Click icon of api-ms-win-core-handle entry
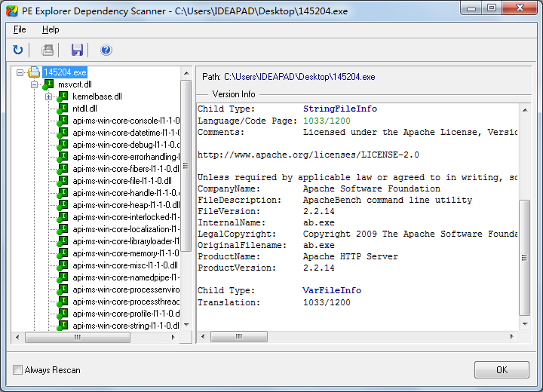Viewport: 543px width, 392px height. coord(63,193)
